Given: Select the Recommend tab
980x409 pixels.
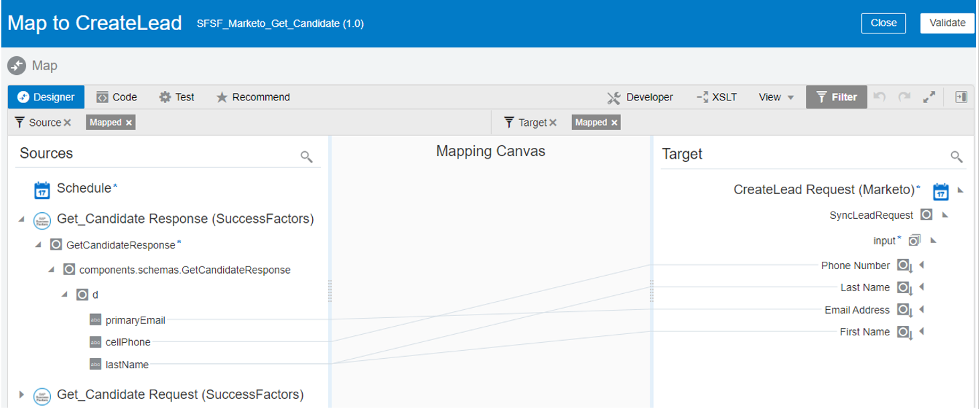Looking at the screenshot, I should [253, 97].
